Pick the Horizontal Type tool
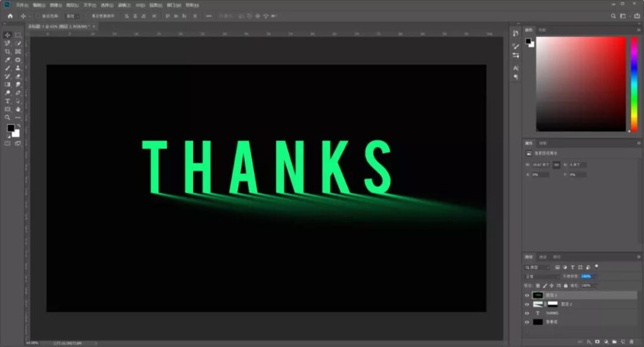Image resolution: width=644 pixels, height=347 pixels. click(x=8, y=101)
